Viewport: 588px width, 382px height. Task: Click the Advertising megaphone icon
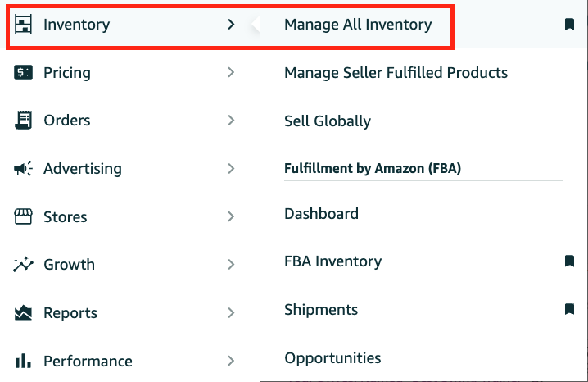[x=23, y=169]
